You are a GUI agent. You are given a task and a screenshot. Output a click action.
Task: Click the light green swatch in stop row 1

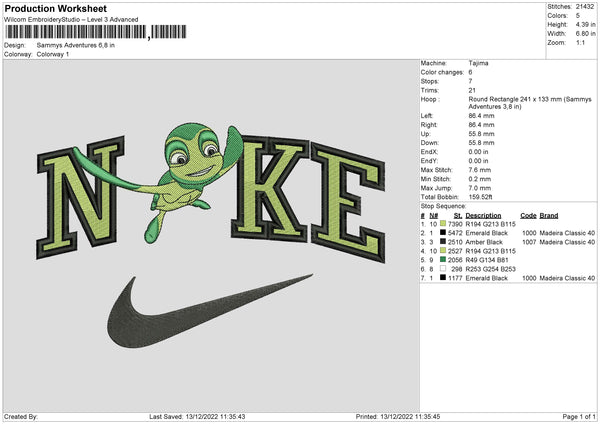coord(443,224)
